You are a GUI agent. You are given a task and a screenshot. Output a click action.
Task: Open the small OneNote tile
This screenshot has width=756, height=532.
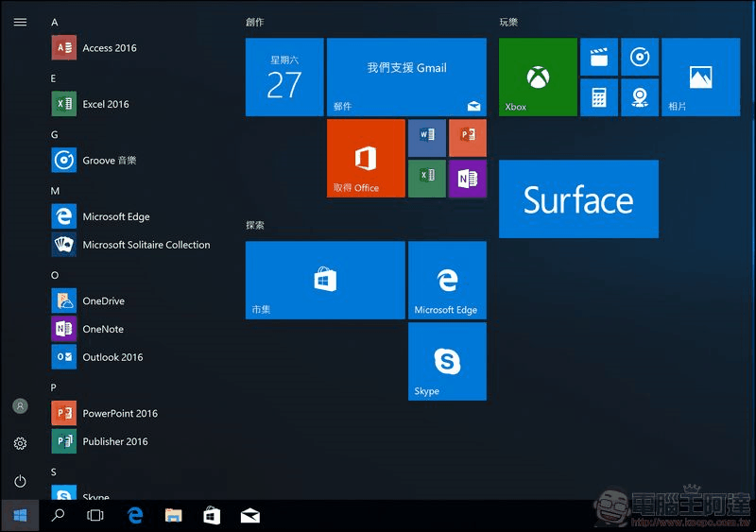pyautogui.click(x=468, y=179)
